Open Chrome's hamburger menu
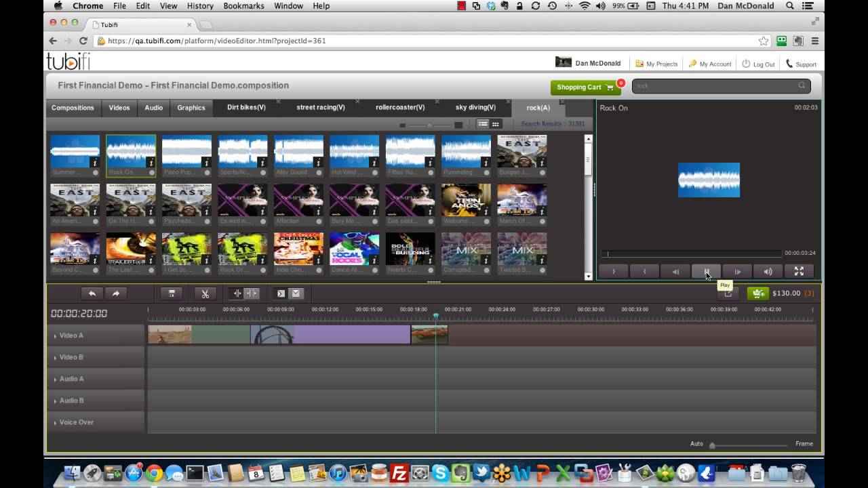868x488 pixels. coord(815,41)
